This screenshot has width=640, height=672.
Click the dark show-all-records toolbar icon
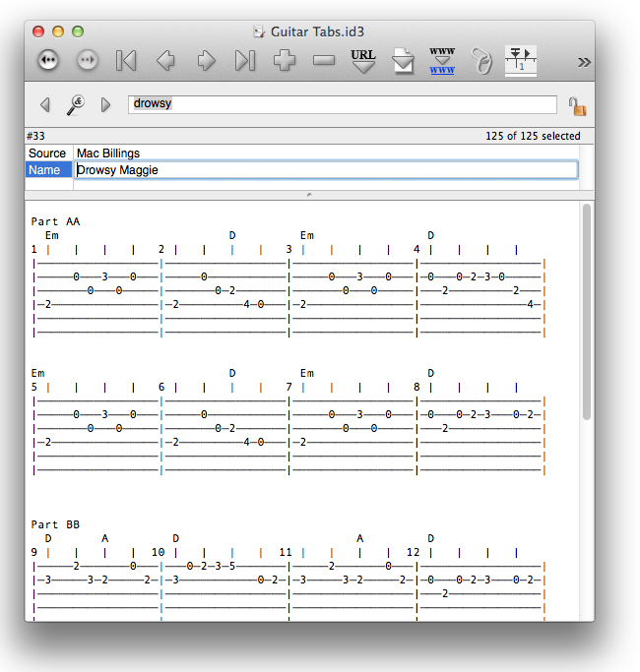pos(48,60)
